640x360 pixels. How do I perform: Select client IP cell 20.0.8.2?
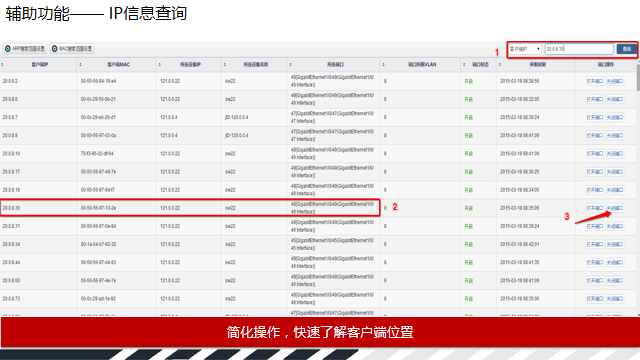[x=10, y=81]
